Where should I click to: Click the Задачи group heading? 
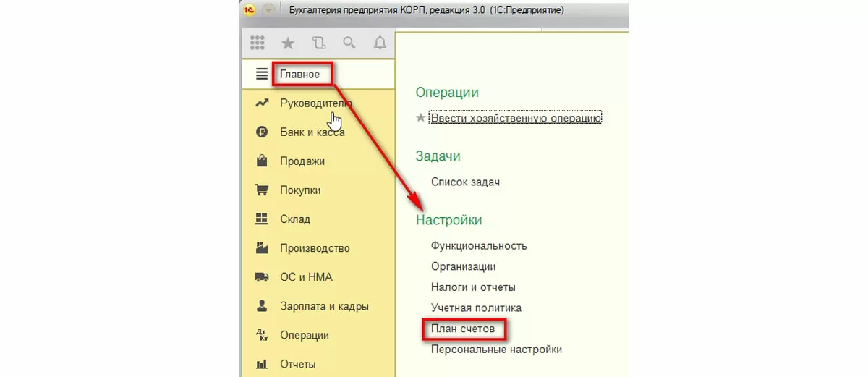click(x=438, y=156)
